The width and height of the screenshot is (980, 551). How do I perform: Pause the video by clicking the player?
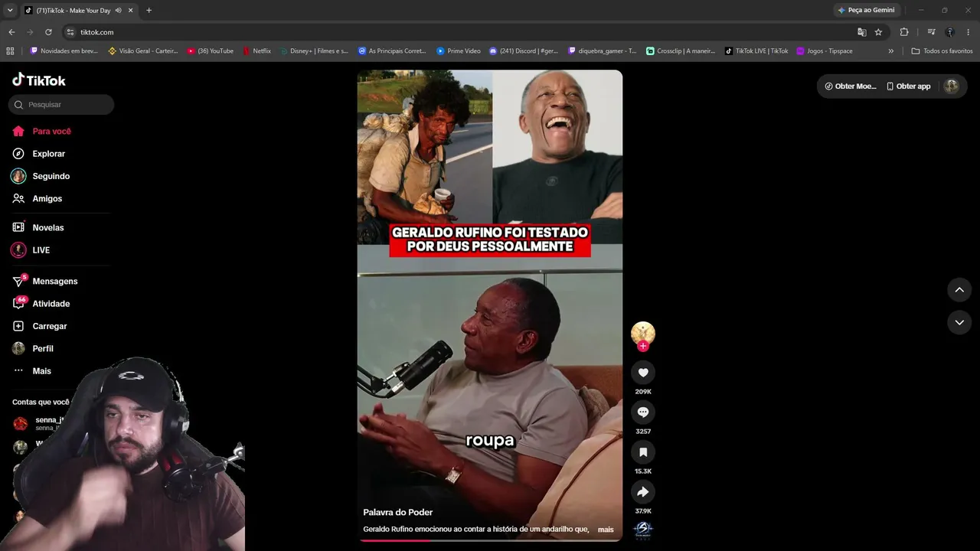click(490, 306)
